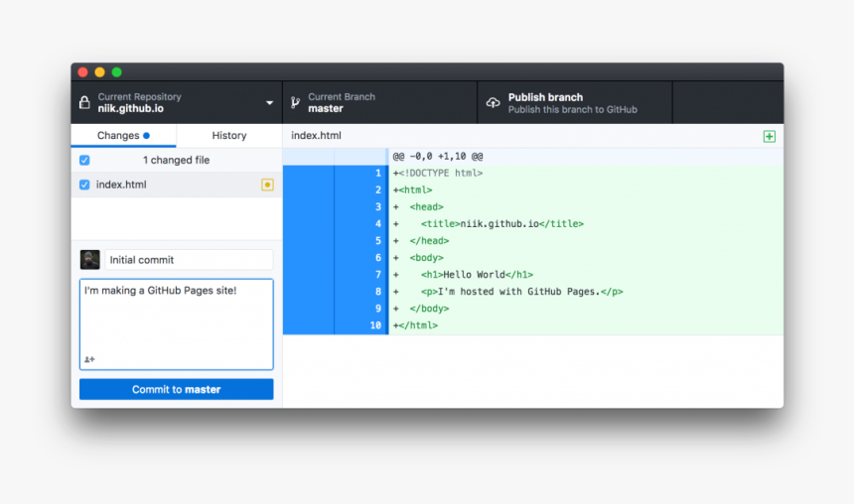Uncheck the index.html file checkbox
The width and height of the screenshot is (854, 504).
pyautogui.click(x=84, y=185)
